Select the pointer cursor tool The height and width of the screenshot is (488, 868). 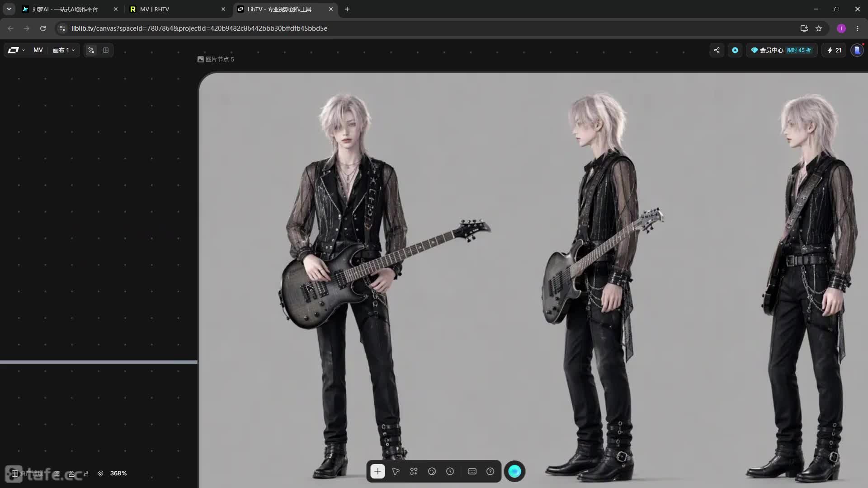click(x=396, y=471)
